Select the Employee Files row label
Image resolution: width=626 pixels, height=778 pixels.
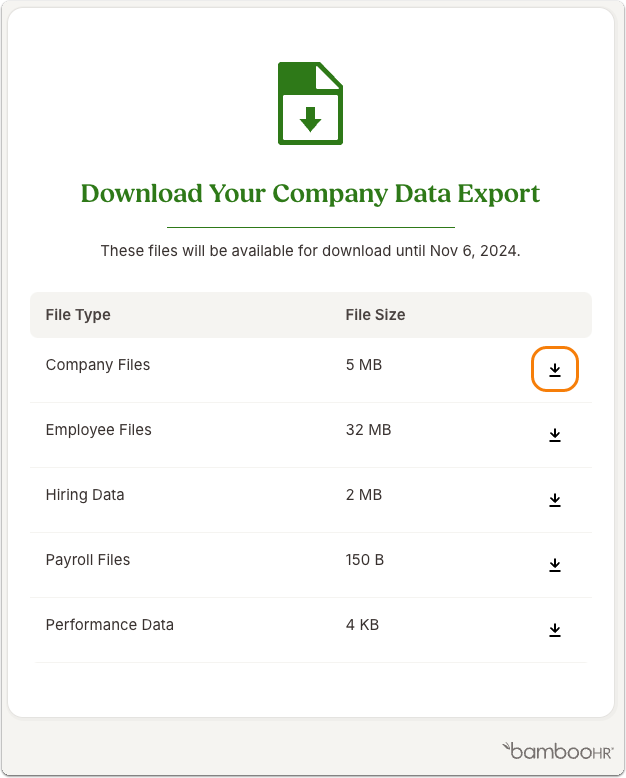[99, 430]
